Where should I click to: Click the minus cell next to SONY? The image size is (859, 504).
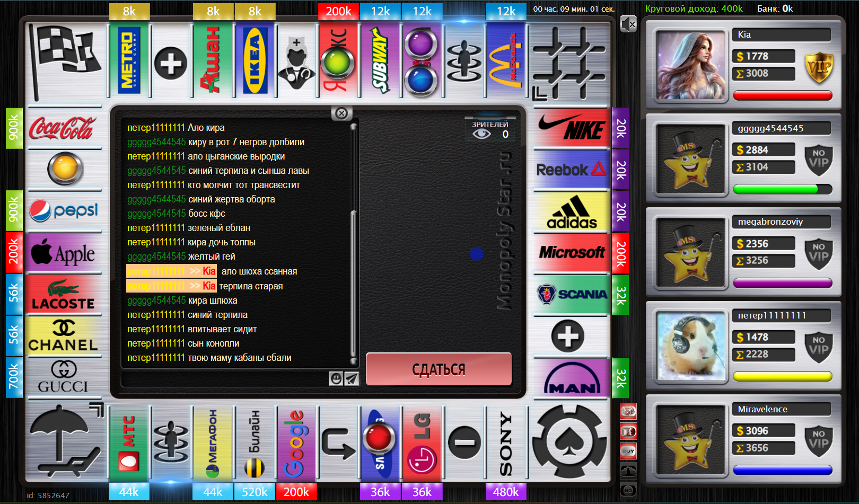pos(464,444)
